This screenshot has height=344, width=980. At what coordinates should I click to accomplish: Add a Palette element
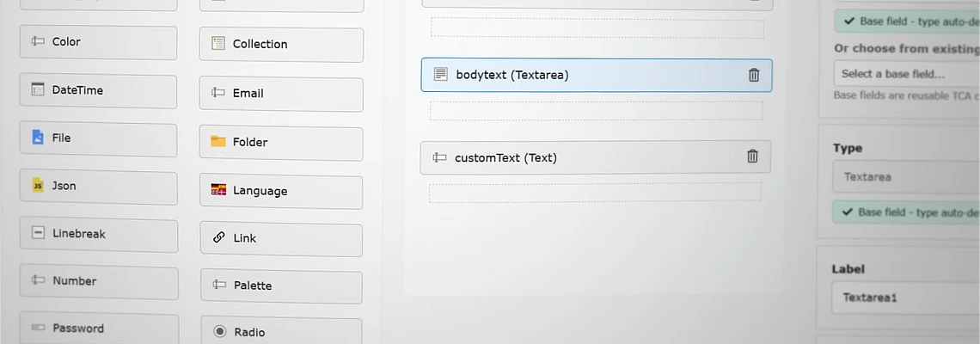click(x=282, y=286)
